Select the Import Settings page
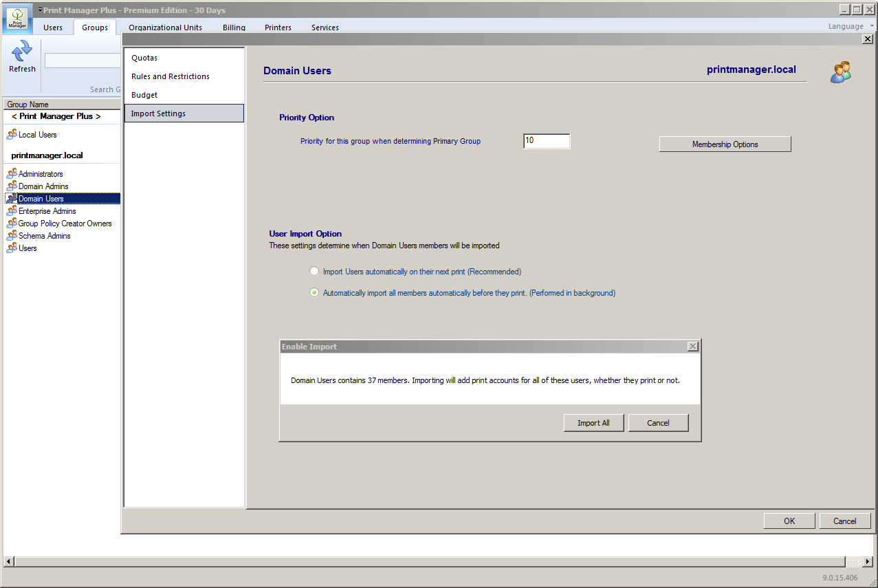 coord(184,113)
